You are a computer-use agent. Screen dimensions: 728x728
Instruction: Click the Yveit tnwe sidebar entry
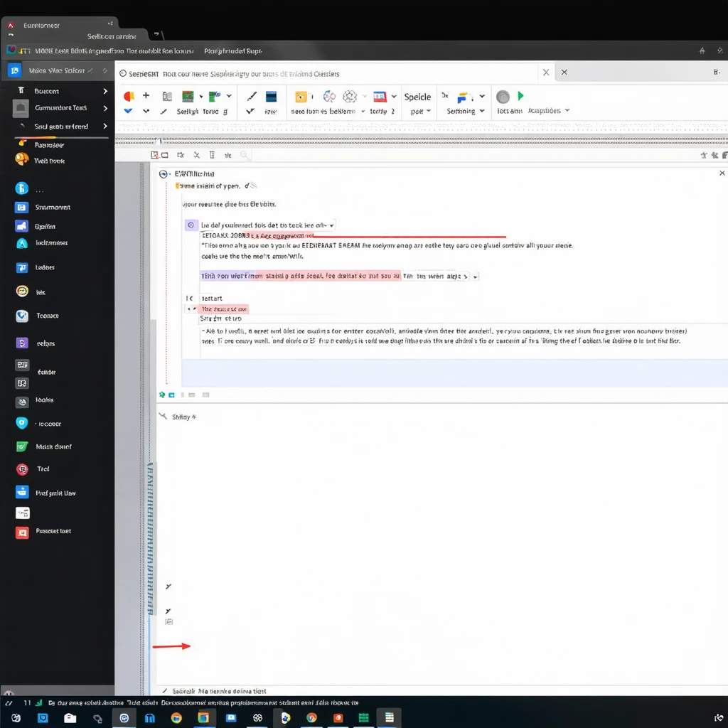[41, 161]
